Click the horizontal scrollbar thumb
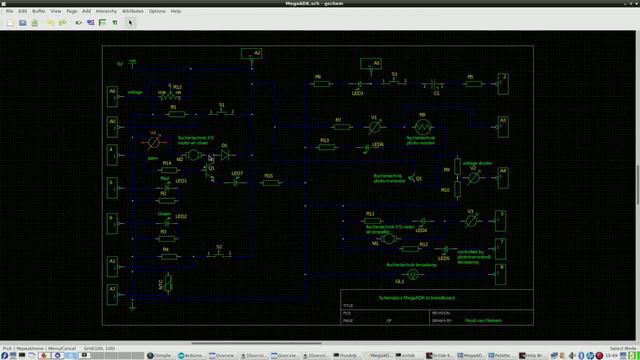The image size is (640, 360). (256, 343)
